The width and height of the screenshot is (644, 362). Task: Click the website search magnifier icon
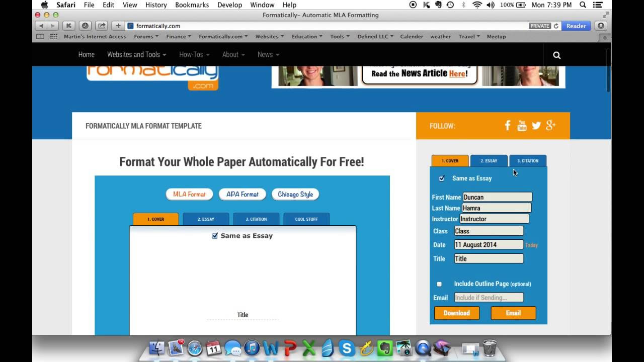[x=556, y=55]
